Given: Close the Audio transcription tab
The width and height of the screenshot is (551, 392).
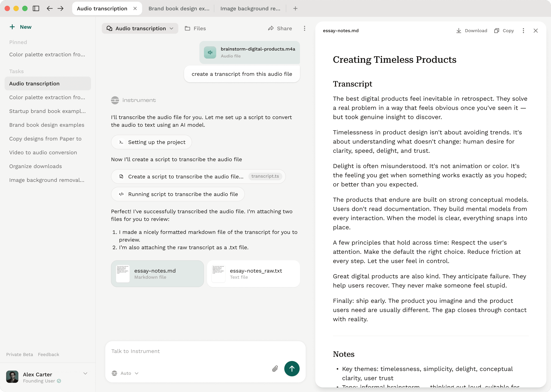Looking at the screenshot, I should click(x=135, y=8).
